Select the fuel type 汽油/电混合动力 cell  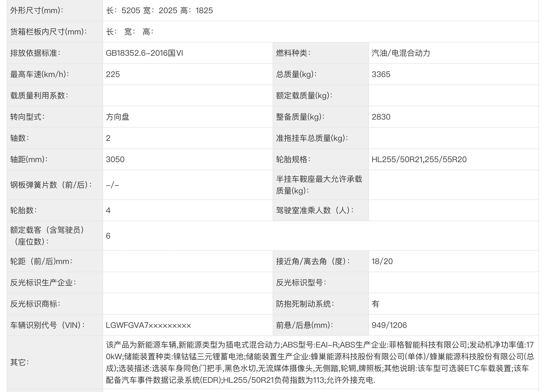coord(401,53)
